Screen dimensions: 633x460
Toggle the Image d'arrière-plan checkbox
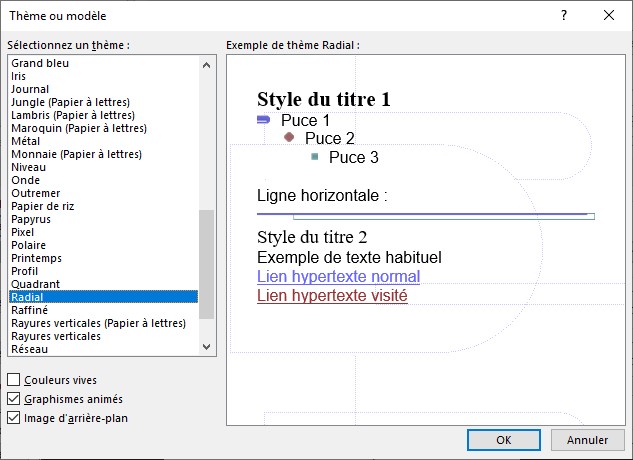[x=14, y=418]
